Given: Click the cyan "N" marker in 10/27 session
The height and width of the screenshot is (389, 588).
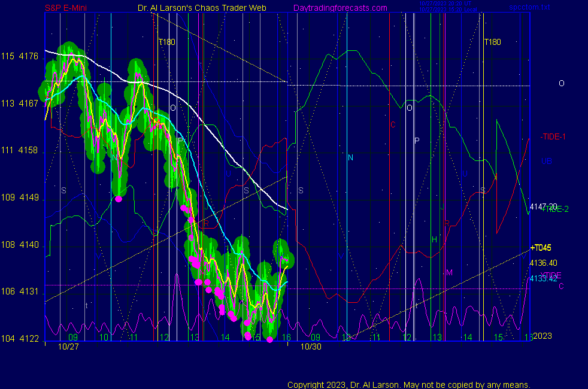Looking at the screenshot, I should [x=114, y=158].
